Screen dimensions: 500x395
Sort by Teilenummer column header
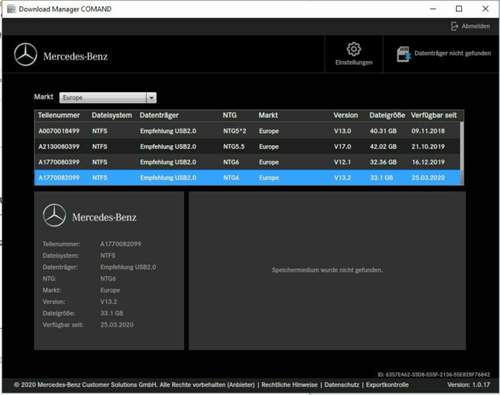pyautogui.click(x=59, y=115)
